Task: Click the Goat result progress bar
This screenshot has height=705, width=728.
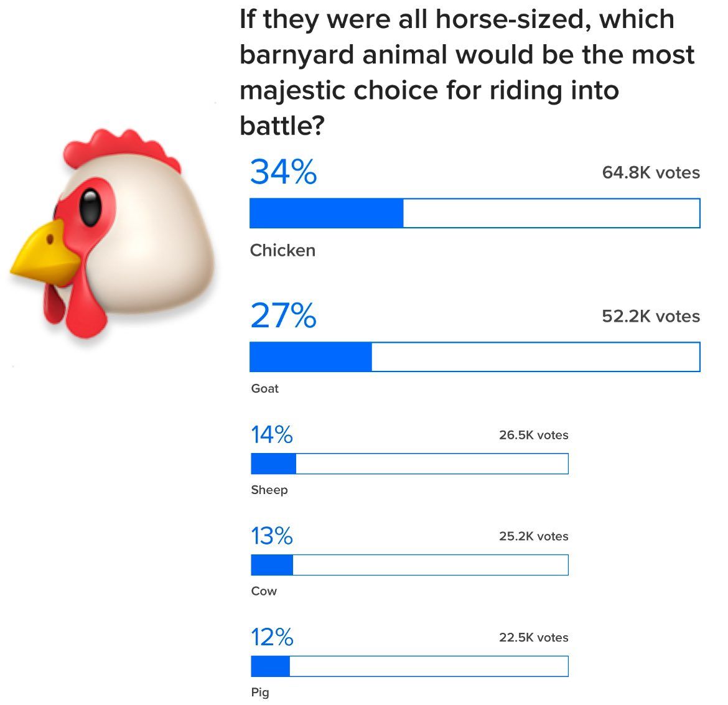Action: pyautogui.click(x=475, y=357)
